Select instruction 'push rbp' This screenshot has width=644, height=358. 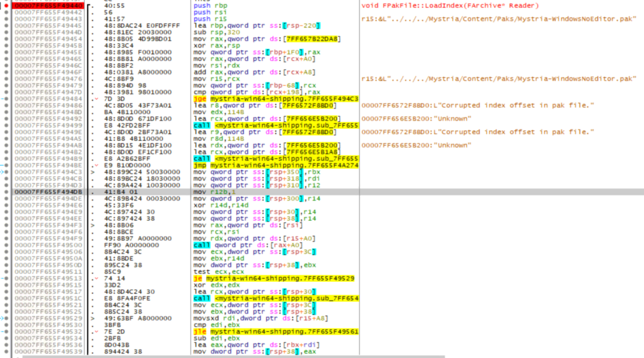pyautogui.click(x=210, y=6)
